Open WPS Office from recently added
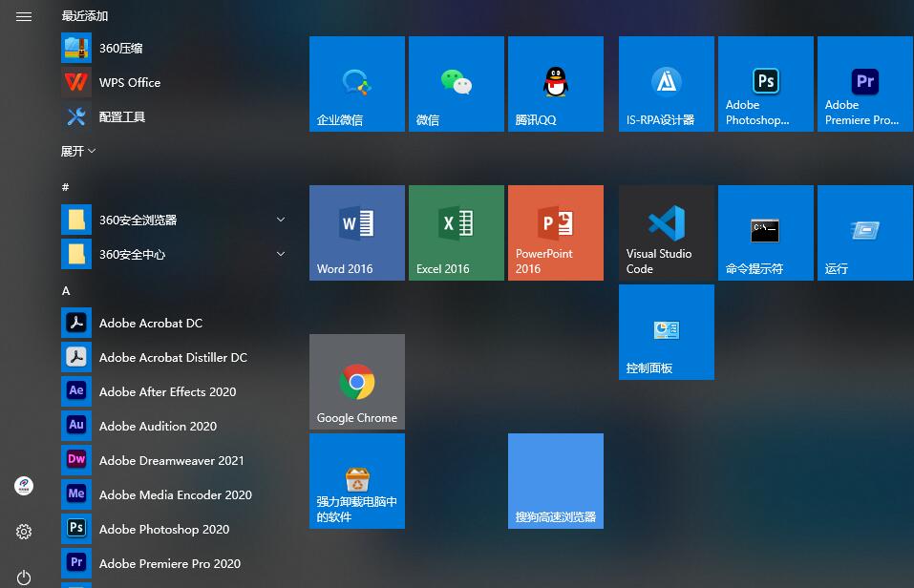914x588 pixels. click(x=175, y=82)
